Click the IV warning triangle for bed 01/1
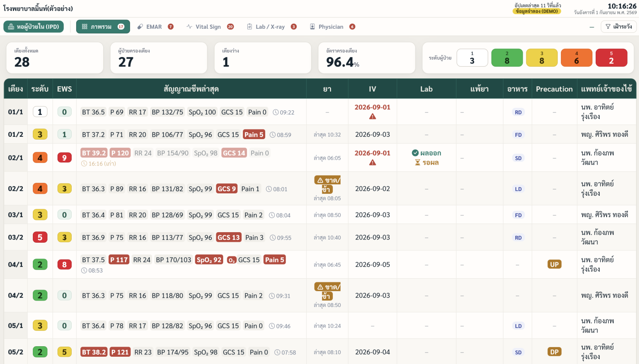 (x=372, y=116)
